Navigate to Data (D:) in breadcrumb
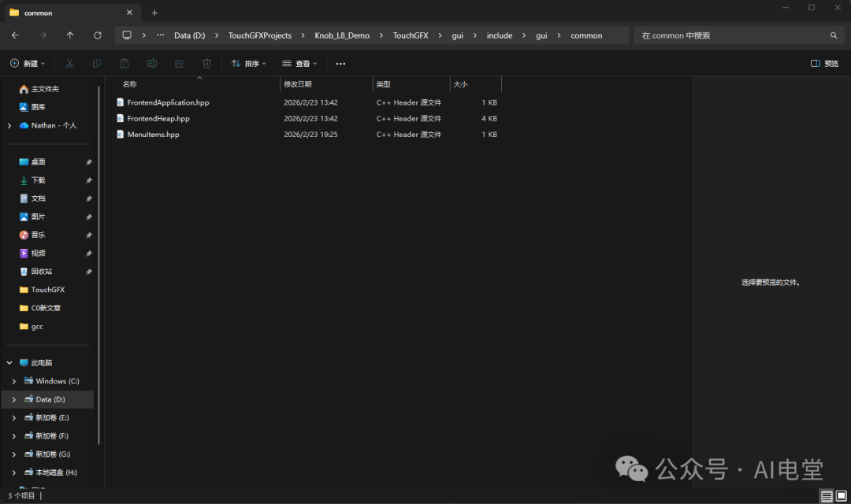 click(189, 35)
